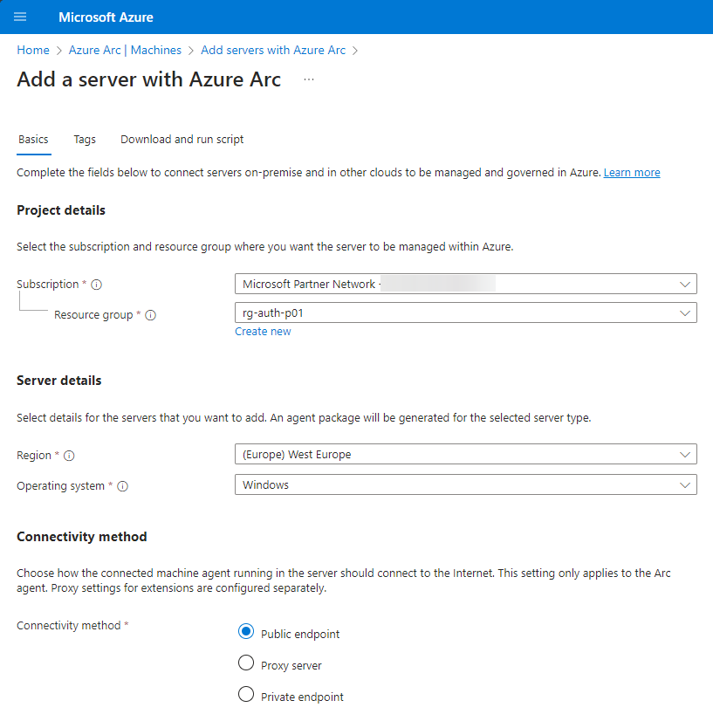Open the Resource group dropdown rg-auth-p01

tap(465, 312)
